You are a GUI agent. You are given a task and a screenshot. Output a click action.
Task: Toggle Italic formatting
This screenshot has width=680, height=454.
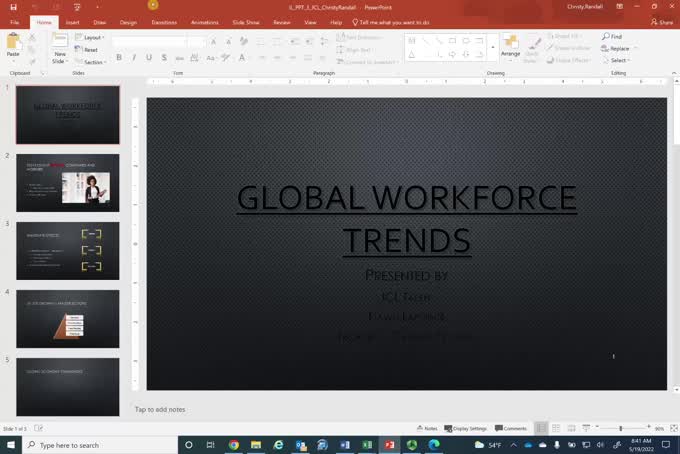point(134,57)
